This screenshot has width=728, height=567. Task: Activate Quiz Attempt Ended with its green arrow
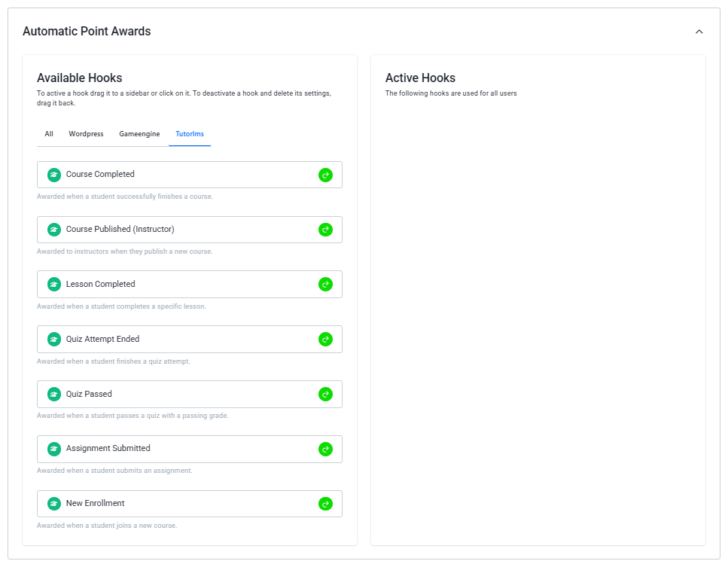[x=325, y=340]
